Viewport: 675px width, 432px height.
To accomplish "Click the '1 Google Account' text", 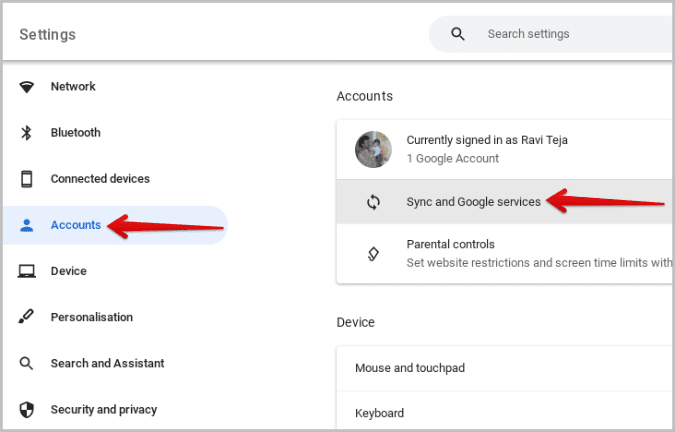I will pos(453,159).
